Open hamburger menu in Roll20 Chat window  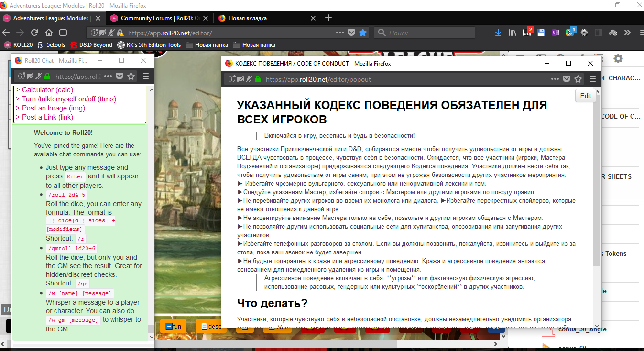146,76
